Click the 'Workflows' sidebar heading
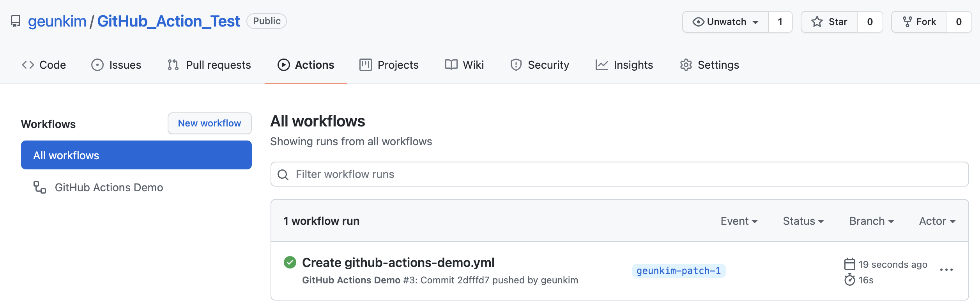 coord(48,124)
